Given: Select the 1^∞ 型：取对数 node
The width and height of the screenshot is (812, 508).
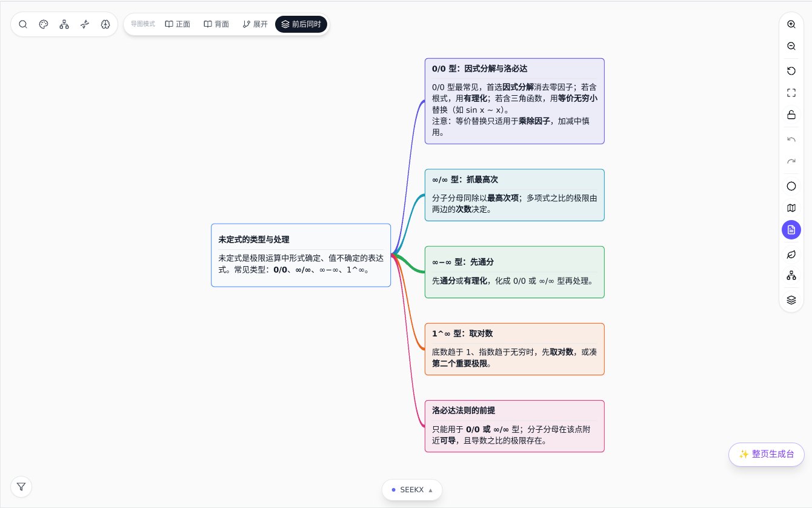Looking at the screenshot, I should pyautogui.click(x=514, y=349).
